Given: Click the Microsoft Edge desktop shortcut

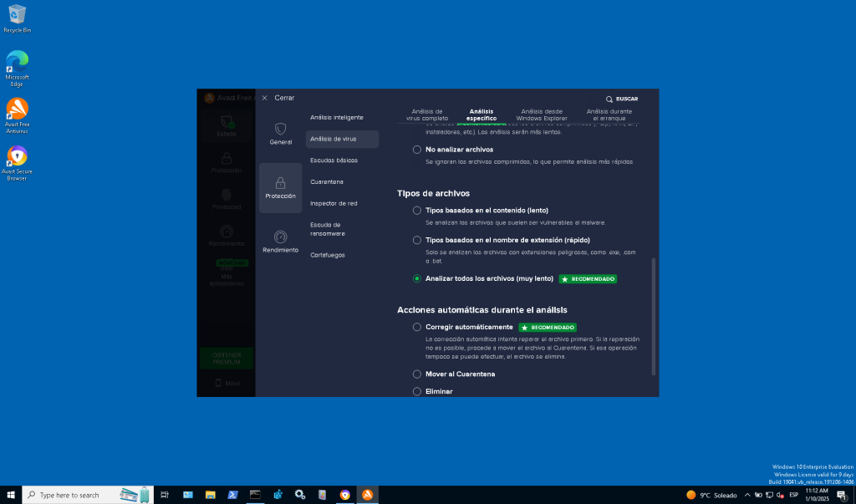Looking at the screenshot, I should [17, 69].
